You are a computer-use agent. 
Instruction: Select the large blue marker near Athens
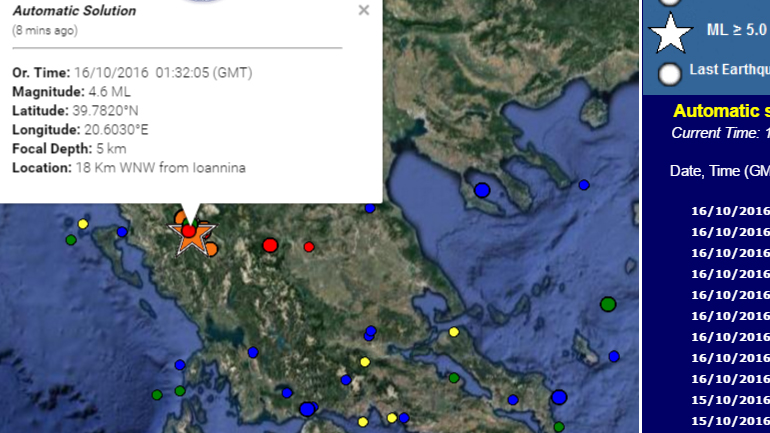559,397
